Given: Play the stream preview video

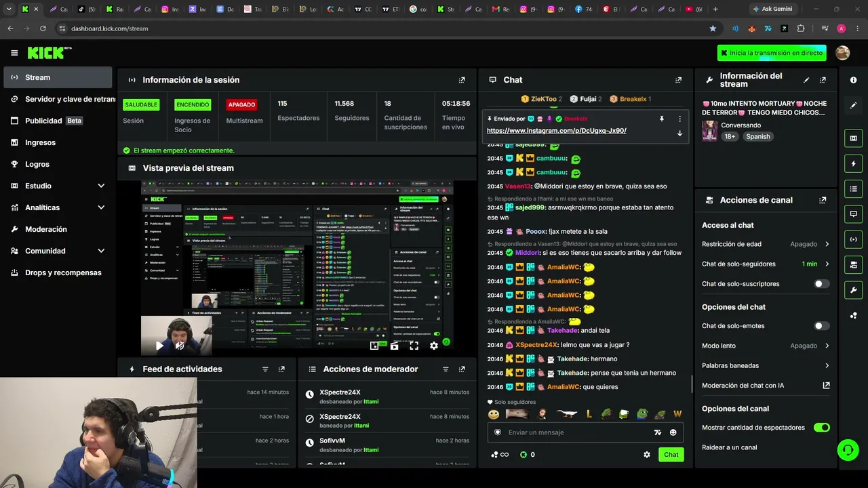Looking at the screenshot, I should coord(159,346).
